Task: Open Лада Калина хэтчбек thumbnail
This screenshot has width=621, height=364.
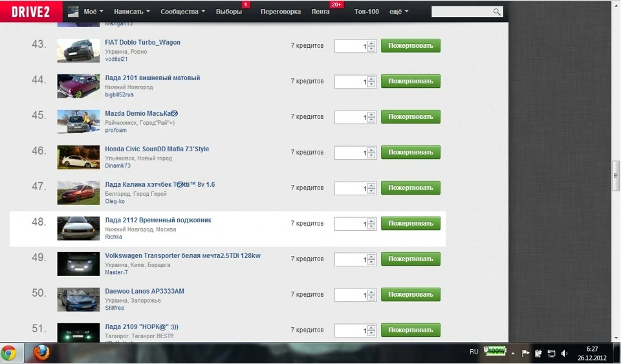Action: coord(78,193)
